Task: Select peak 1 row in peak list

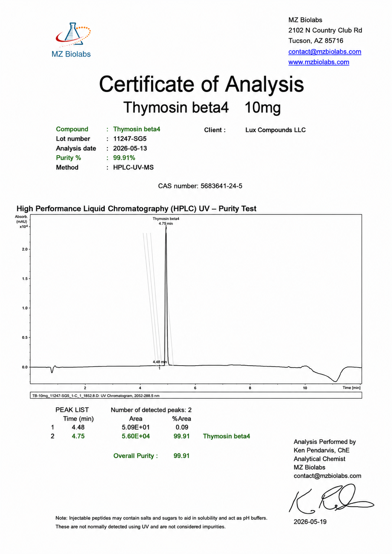Action: click(x=121, y=427)
